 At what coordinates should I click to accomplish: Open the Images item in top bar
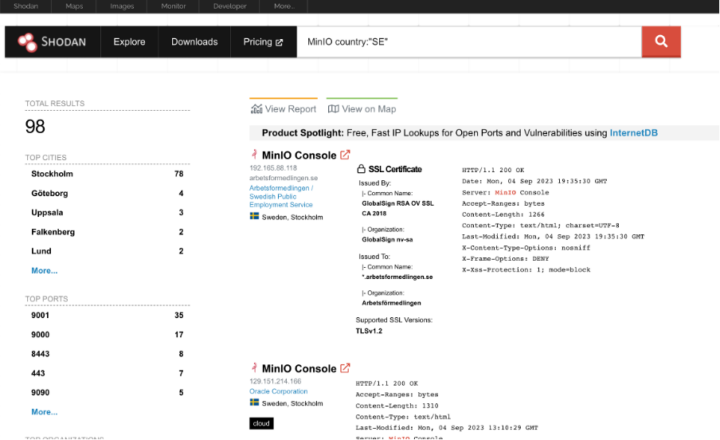122,6
